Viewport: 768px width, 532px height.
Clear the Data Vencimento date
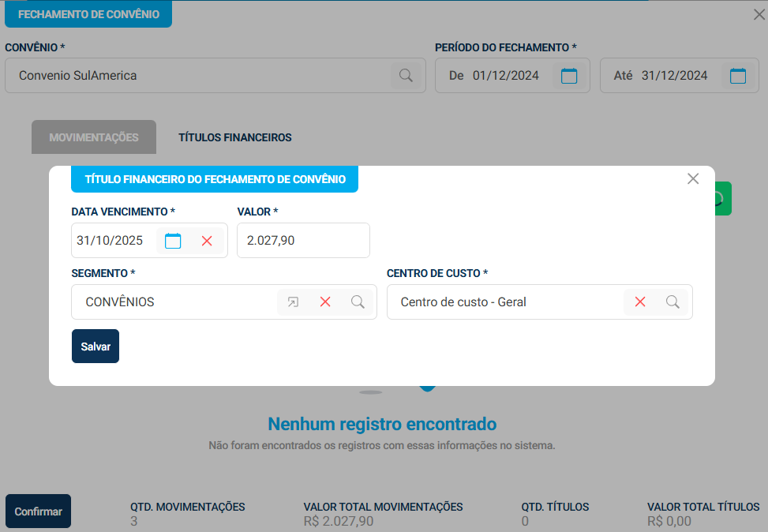tap(207, 241)
